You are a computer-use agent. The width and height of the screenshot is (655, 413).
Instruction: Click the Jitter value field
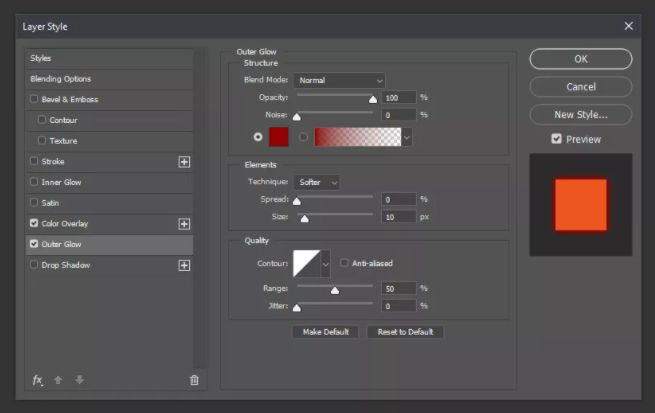[399, 306]
